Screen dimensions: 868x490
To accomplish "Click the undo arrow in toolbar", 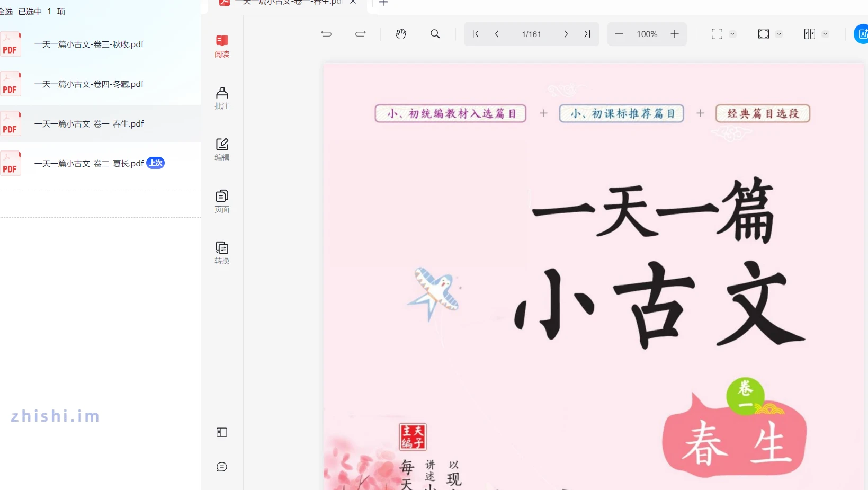I will pyautogui.click(x=326, y=34).
